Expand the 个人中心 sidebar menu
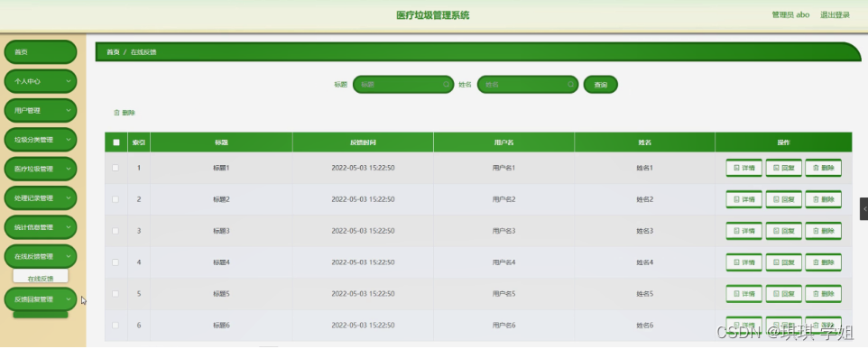The image size is (868, 349). (41, 81)
